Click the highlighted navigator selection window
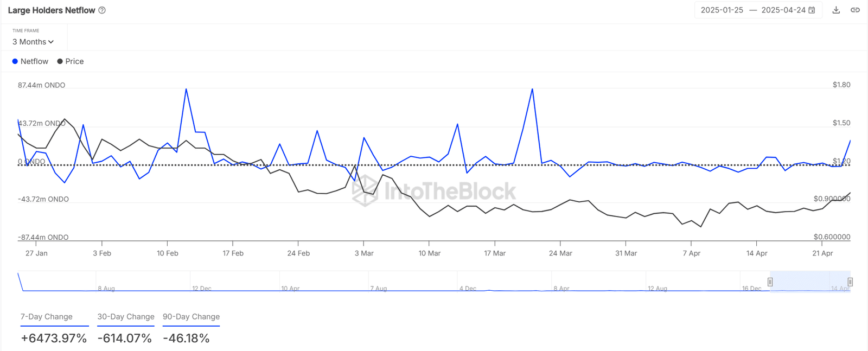 (810, 282)
